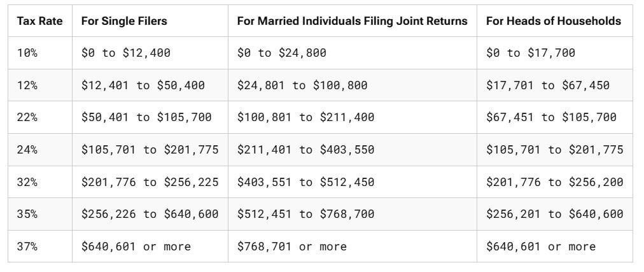Click the 10% tax rate cell
The image size is (644, 272).
click(27, 53)
